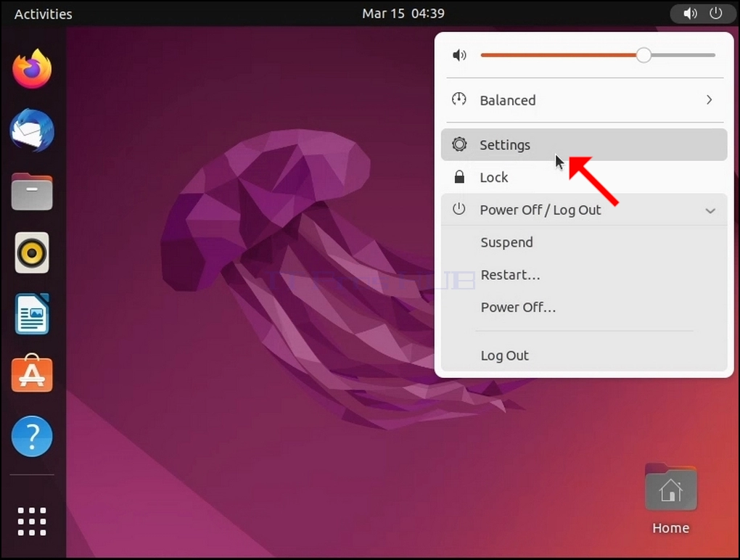Open the clock showing Mar 15 04:39
The height and width of the screenshot is (560, 740).
tap(403, 14)
